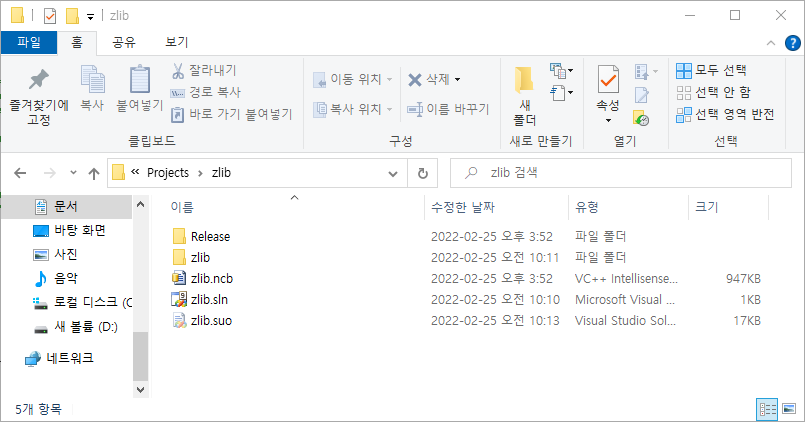The height and width of the screenshot is (422, 805).
Task: Click 선택 영역 반전 (Invert selection)
Action: 725,114
